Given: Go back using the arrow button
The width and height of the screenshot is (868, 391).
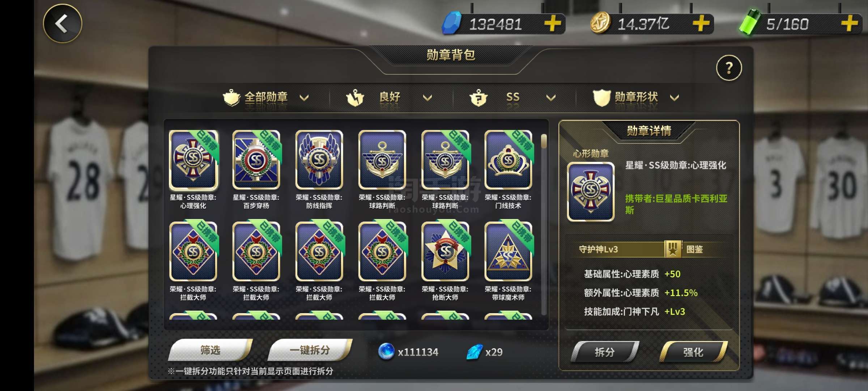Looking at the screenshot, I should (x=63, y=24).
